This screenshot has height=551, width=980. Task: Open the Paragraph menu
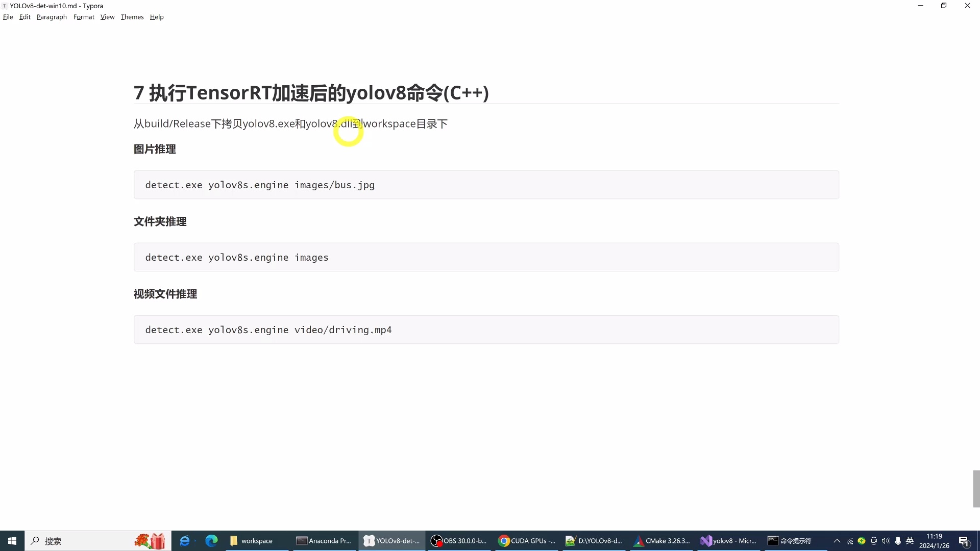coord(51,17)
